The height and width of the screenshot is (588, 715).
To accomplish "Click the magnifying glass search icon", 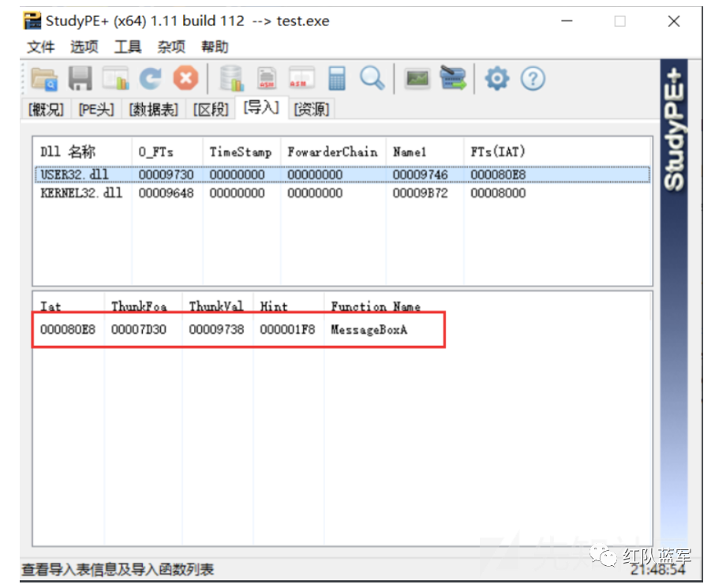I will click(x=372, y=78).
